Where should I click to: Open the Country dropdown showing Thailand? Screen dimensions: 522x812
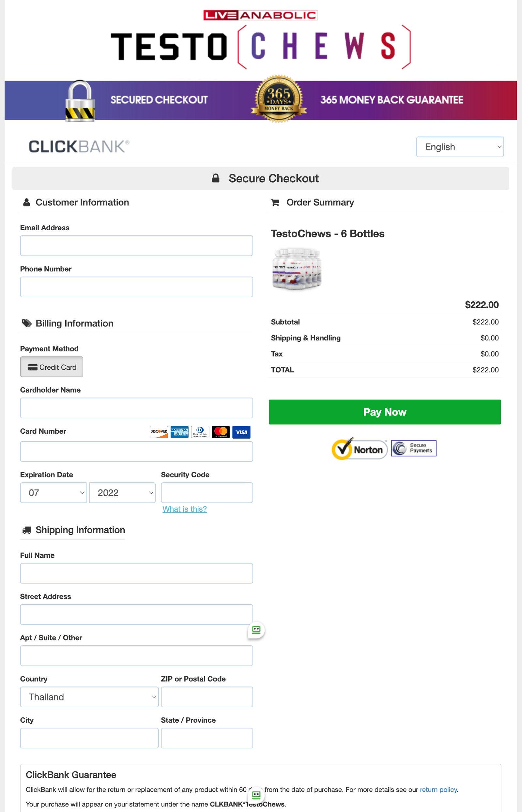point(89,697)
